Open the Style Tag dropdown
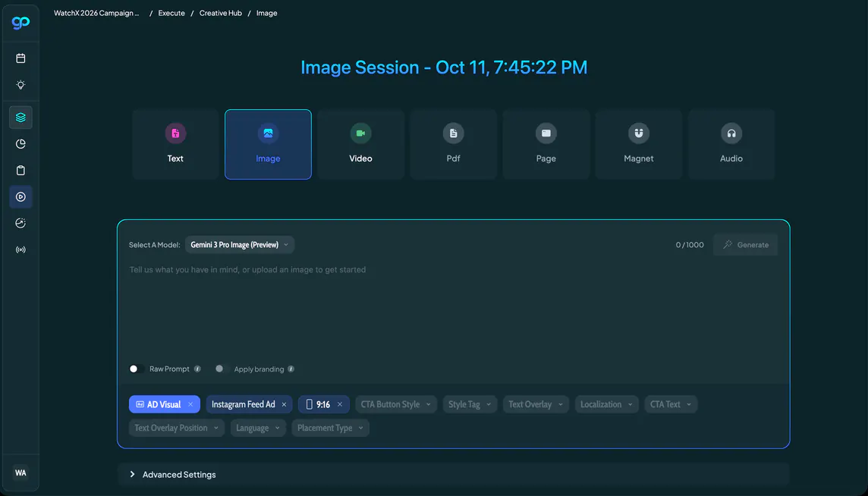The image size is (868, 496). [x=470, y=404]
